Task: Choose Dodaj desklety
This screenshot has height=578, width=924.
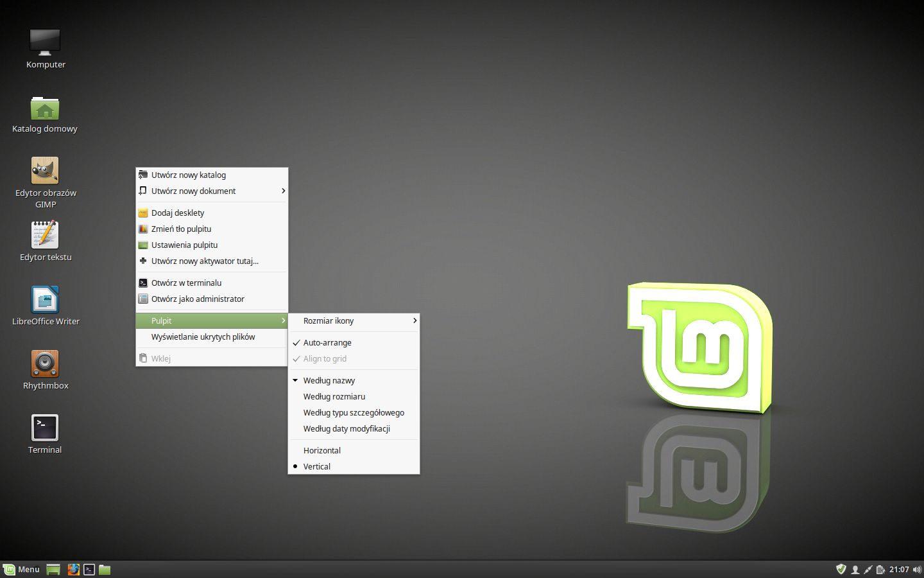Action: [x=212, y=213]
